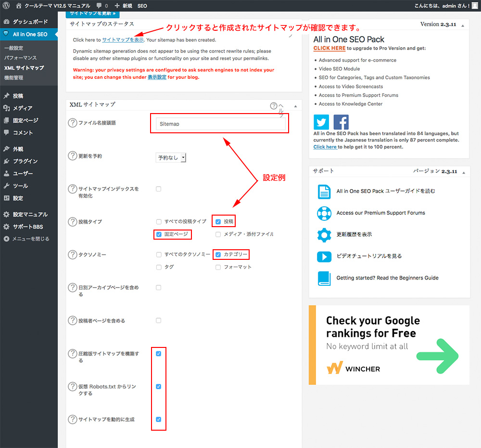481x448 pixels.
Task: Open 機能管理 submenu item
Action: coord(14,77)
